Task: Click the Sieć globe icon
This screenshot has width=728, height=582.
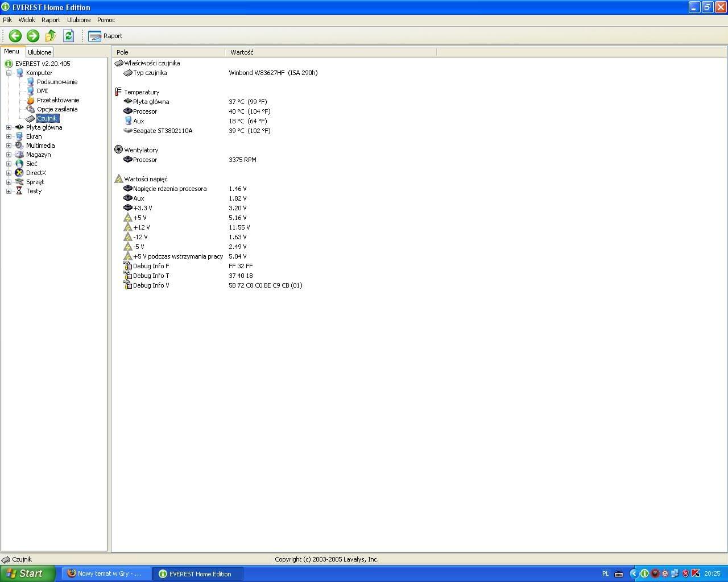Action: pos(19,164)
